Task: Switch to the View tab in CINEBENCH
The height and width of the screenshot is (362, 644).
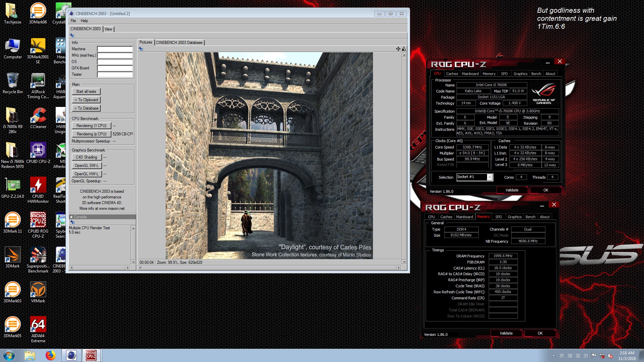Action: pyautogui.click(x=108, y=29)
